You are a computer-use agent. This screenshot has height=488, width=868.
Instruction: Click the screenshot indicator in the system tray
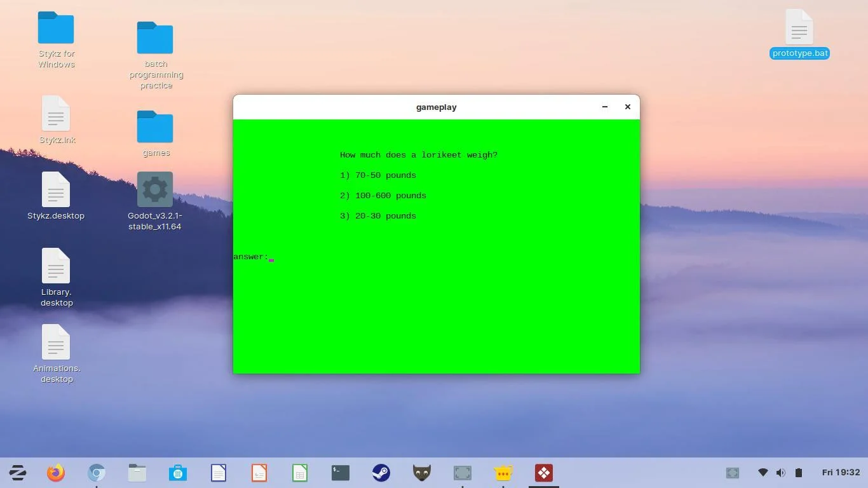(733, 473)
